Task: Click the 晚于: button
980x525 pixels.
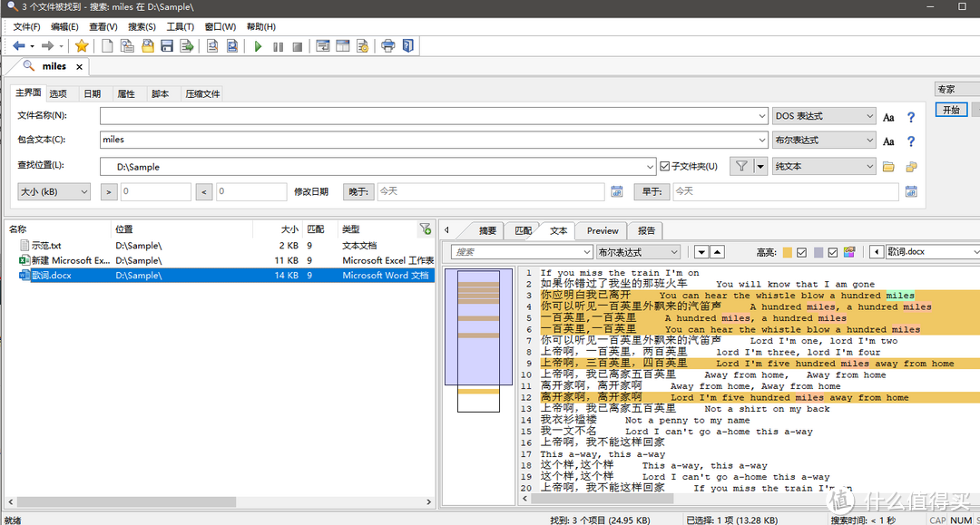Action: tap(358, 191)
